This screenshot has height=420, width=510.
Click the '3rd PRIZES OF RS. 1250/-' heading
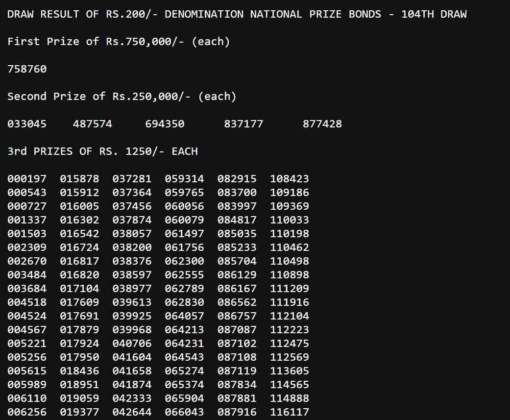(103, 151)
